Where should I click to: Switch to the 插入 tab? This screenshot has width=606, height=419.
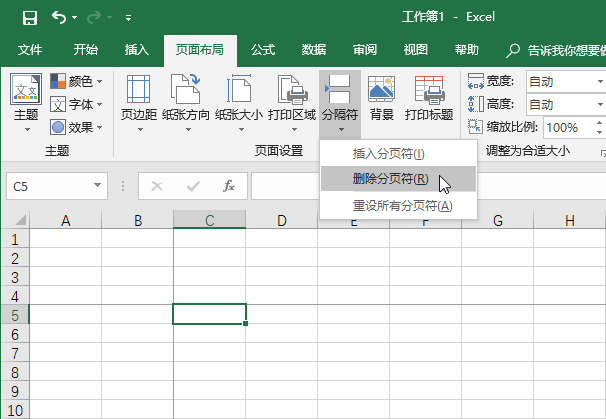point(136,49)
